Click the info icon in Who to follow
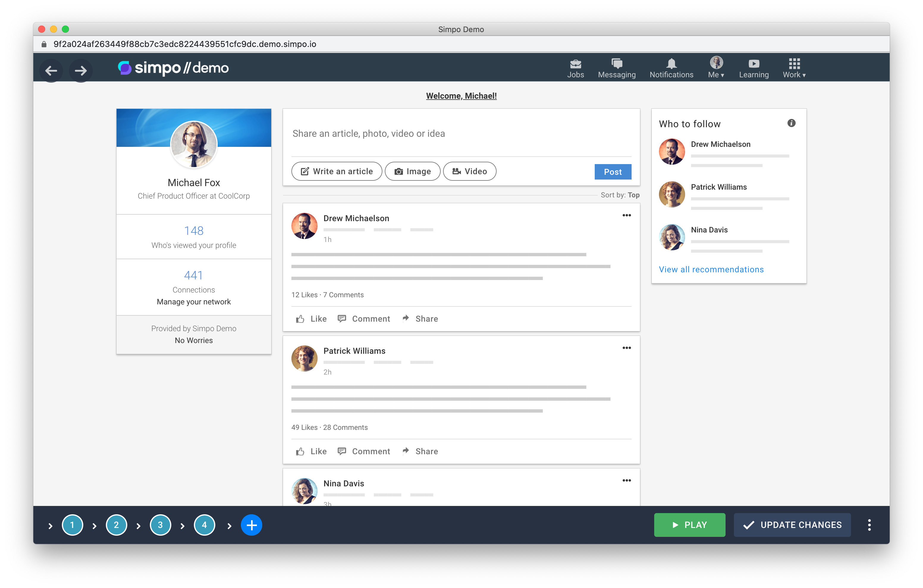The height and width of the screenshot is (588, 923). click(791, 123)
